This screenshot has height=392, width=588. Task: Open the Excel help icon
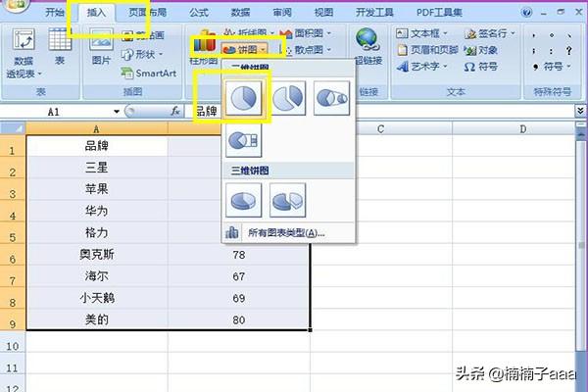[526, 13]
